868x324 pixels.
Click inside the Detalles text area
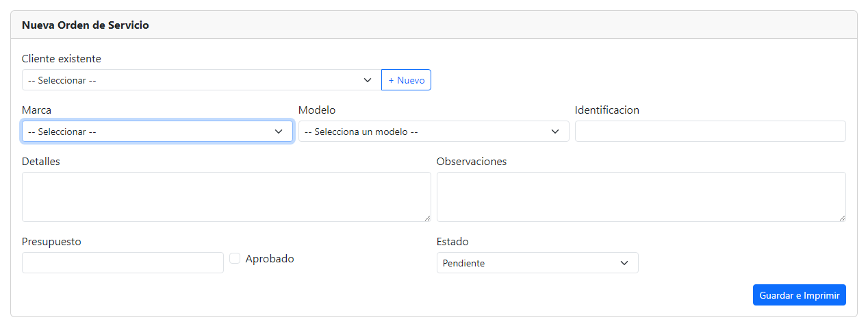pos(226,197)
